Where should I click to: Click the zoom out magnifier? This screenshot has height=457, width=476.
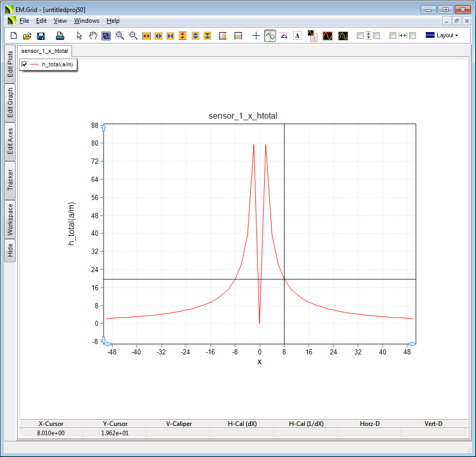(x=133, y=36)
